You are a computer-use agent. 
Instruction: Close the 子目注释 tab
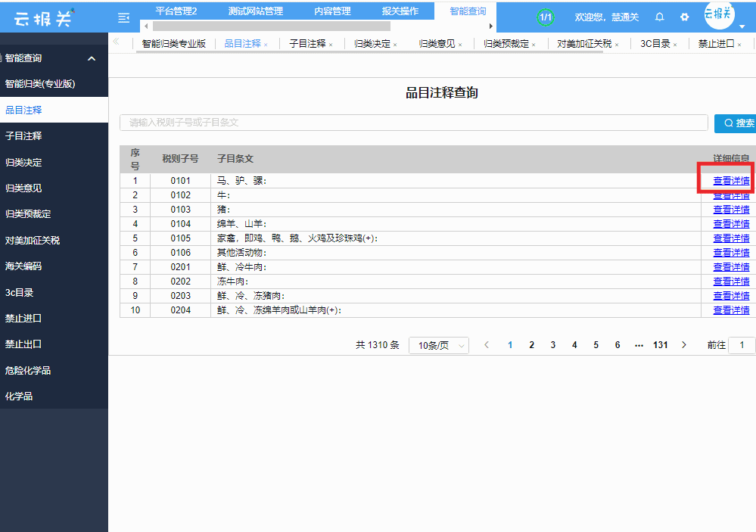click(x=331, y=45)
